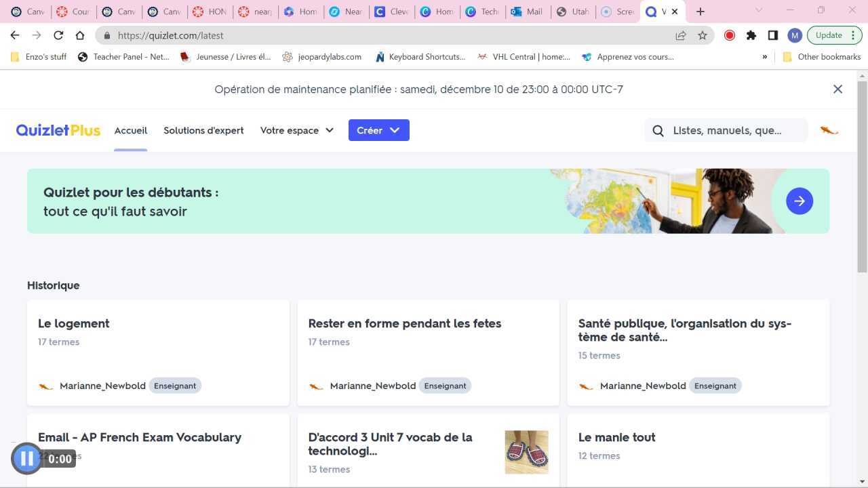Click the blue arrow on the beginners banner
The image size is (868, 488).
click(799, 201)
